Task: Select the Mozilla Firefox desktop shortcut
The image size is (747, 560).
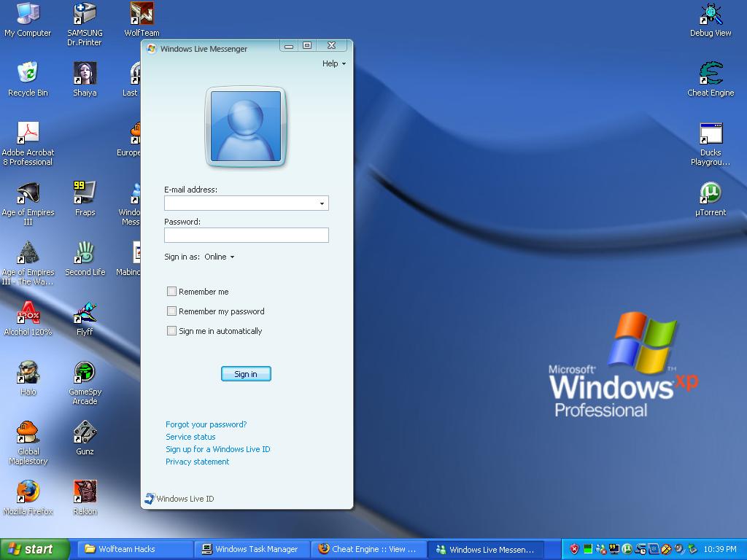Action: click(28, 497)
